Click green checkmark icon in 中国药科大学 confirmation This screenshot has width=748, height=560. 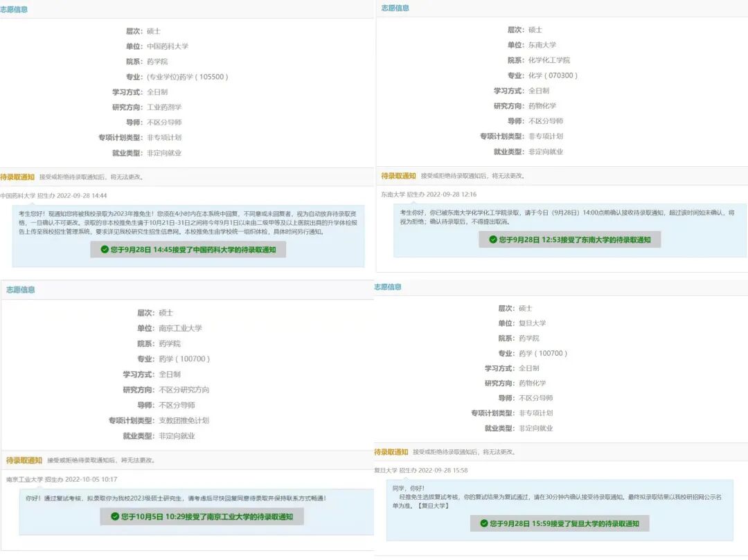click(105, 249)
